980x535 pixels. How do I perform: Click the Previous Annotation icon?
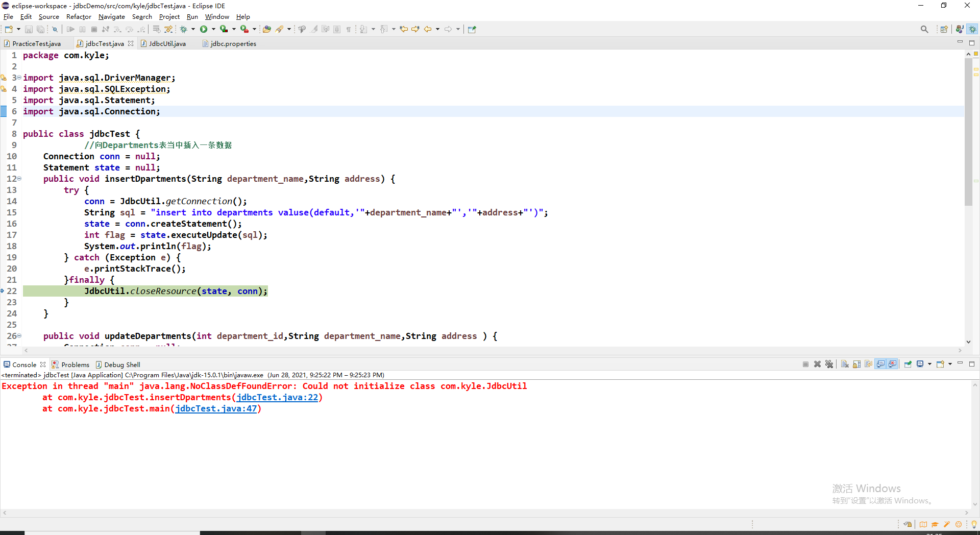(384, 29)
